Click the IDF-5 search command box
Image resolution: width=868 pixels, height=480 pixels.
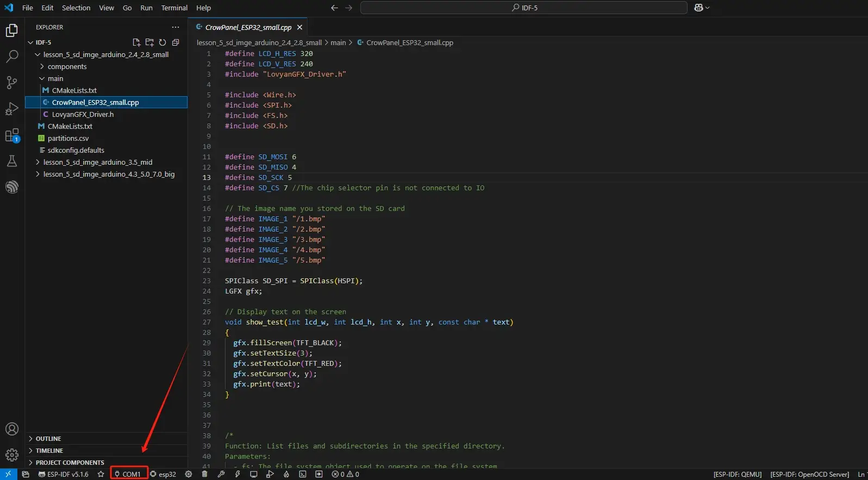[x=523, y=8]
